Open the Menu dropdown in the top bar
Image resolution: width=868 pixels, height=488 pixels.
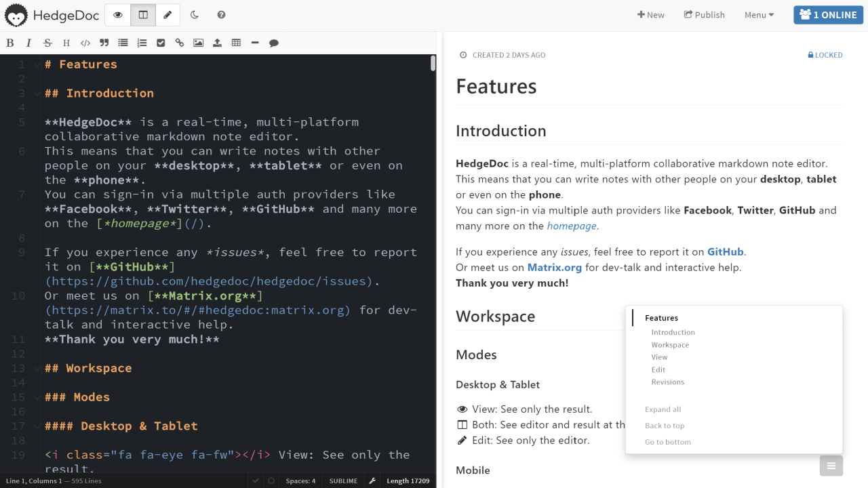(x=758, y=14)
